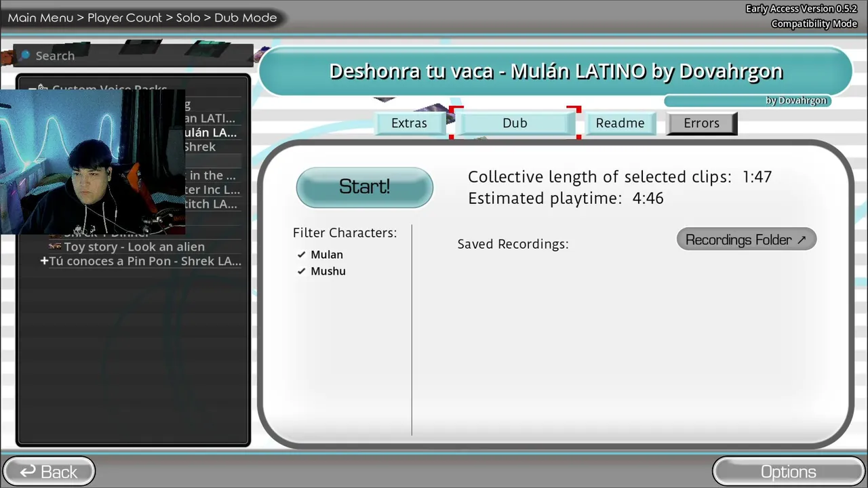Viewport: 868px width, 488px height.
Task: Click "Early Access Version 0.5.2" text
Action: (x=802, y=9)
